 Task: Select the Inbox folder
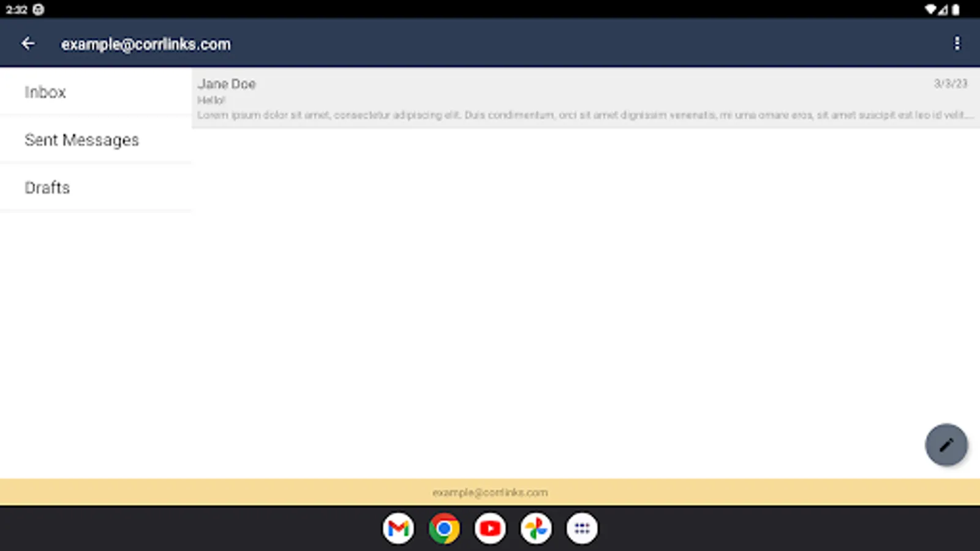[96, 92]
